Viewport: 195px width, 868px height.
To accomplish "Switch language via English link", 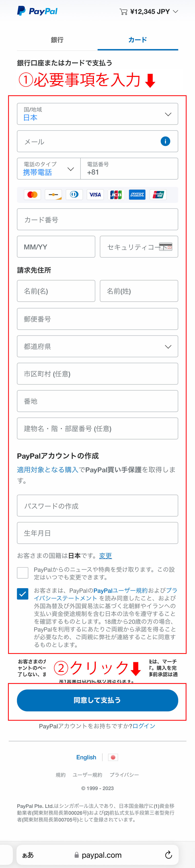I will [x=86, y=757].
